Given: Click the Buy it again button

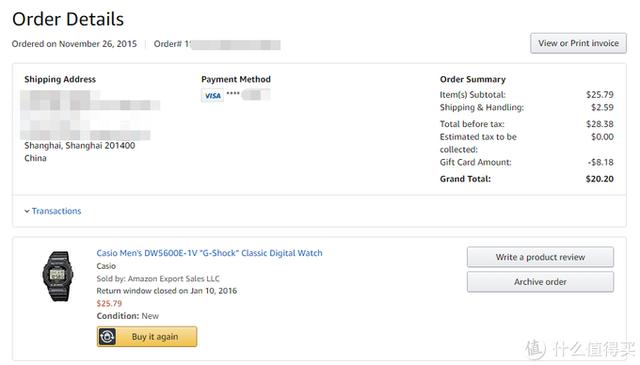Looking at the screenshot, I should point(147,336).
